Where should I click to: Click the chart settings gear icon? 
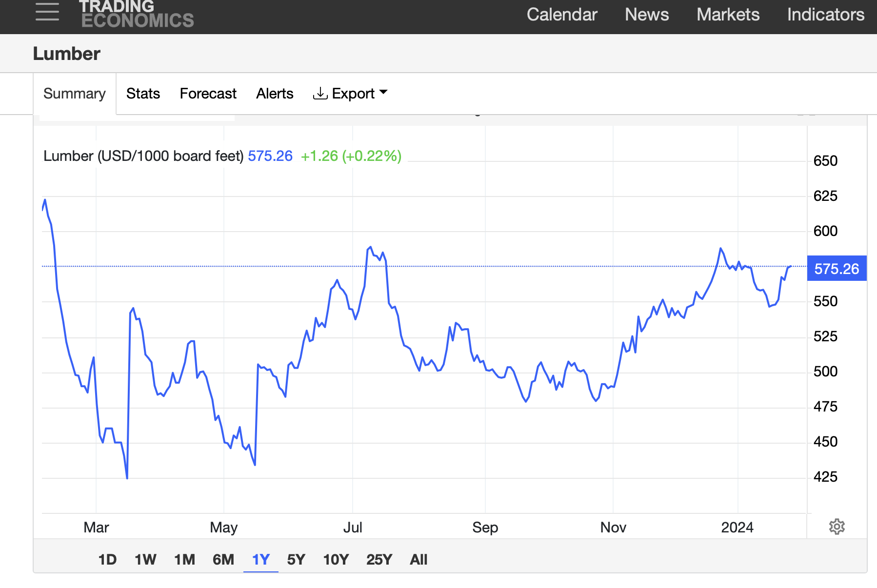click(837, 527)
